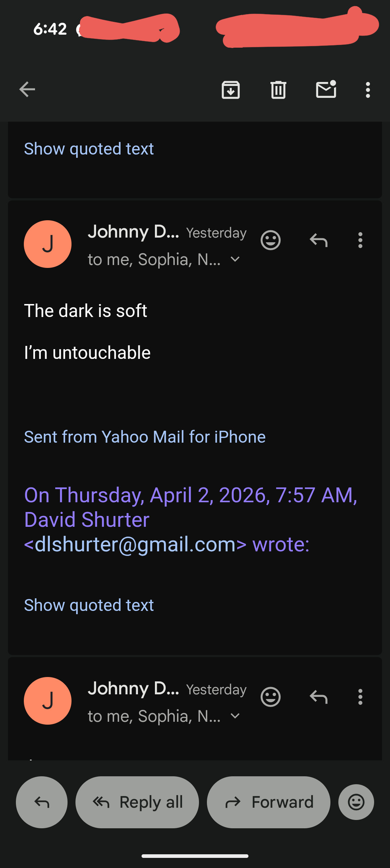Mark the conversation as unread
This screenshot has width=390, height=868.
pyautogui.click(x=326, y=90)
